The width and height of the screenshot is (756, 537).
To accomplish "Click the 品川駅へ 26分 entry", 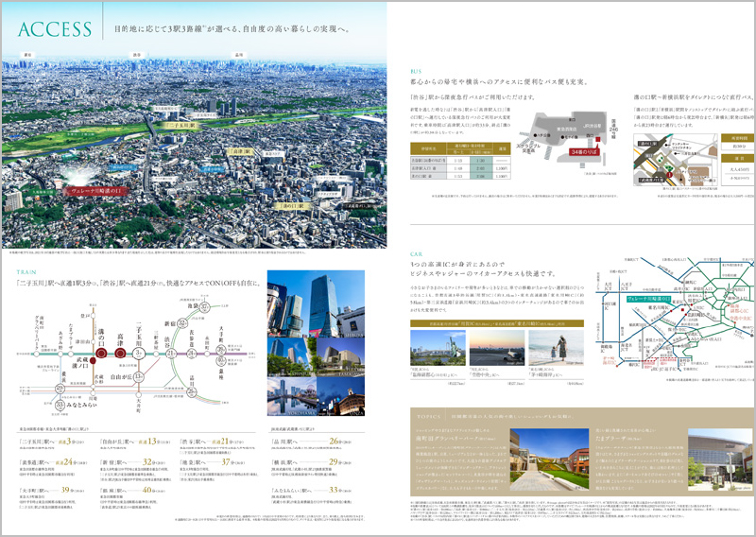I will click(312, 442).
